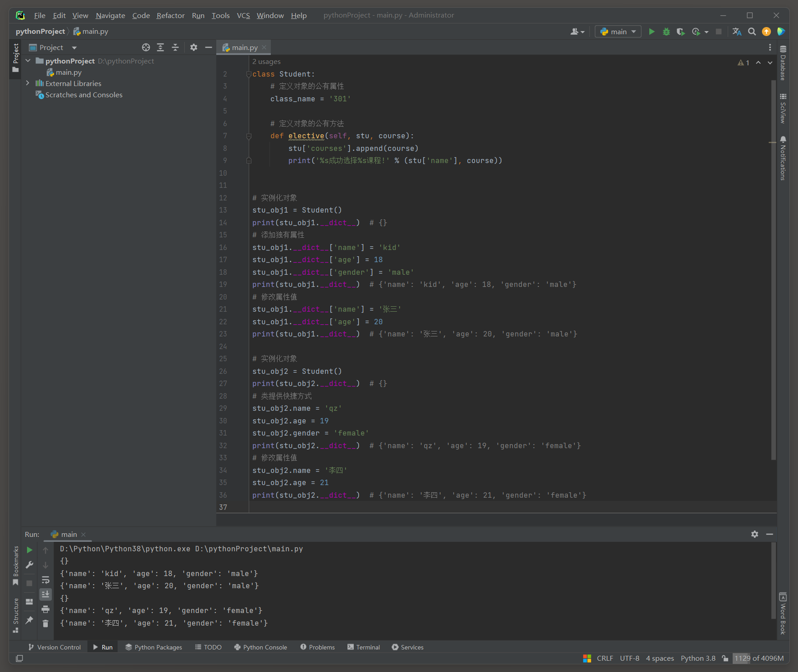Screen dimensions: 798x672
Task: Close the main.py editor tab
Action: point(264,47)
